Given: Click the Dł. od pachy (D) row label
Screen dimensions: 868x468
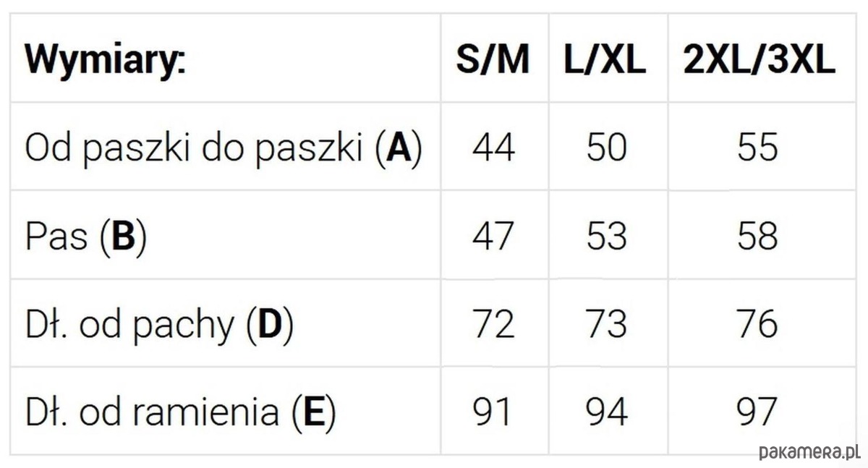Looking at the screenshot, I should (x=159, y=326).
